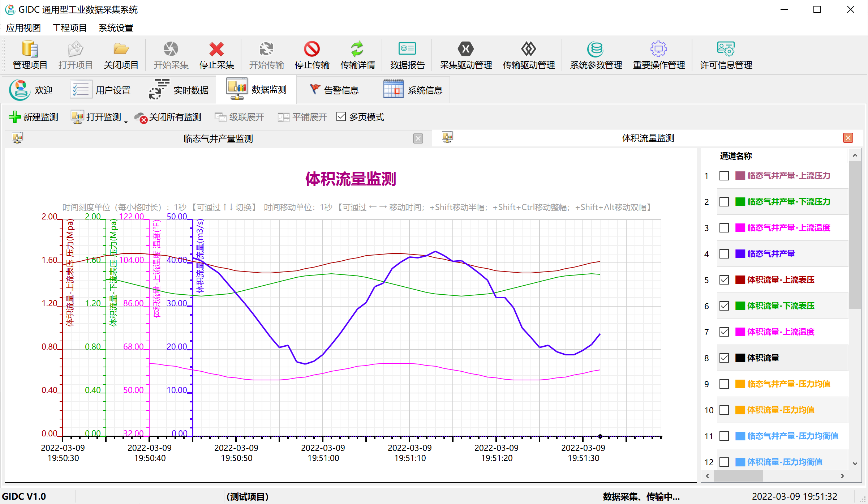Select channel row 体积流量-压力均衡值
This screenshot has width=868, height=504.
[x=782, y=462]
